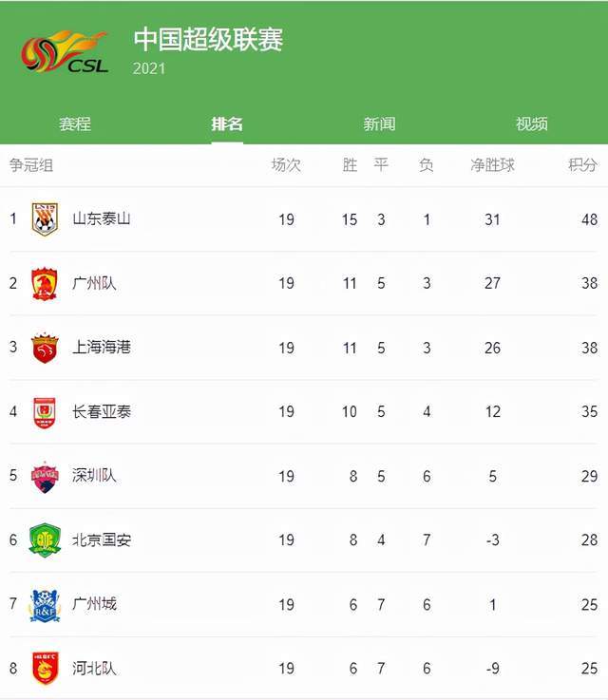Click the 北京国安 team name
Viewport: 608px width, 700px height.
(x=102, y=539)
